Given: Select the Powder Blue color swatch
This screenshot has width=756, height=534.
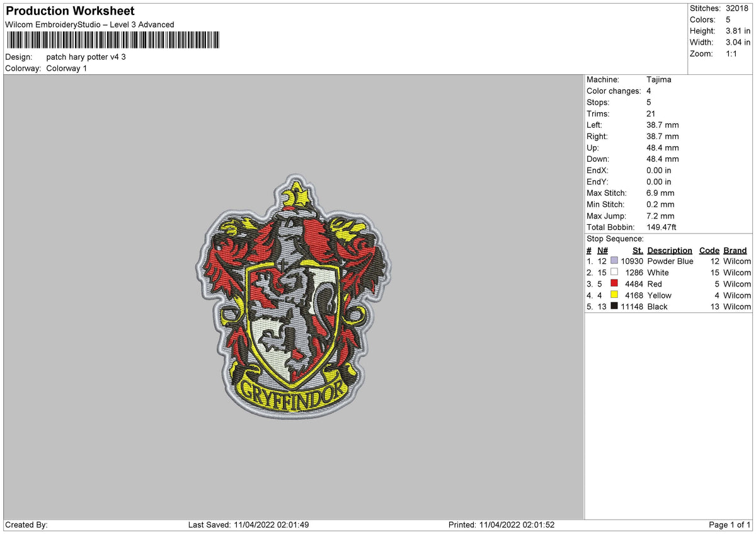Looking at the screenshot, I should 614,261.
